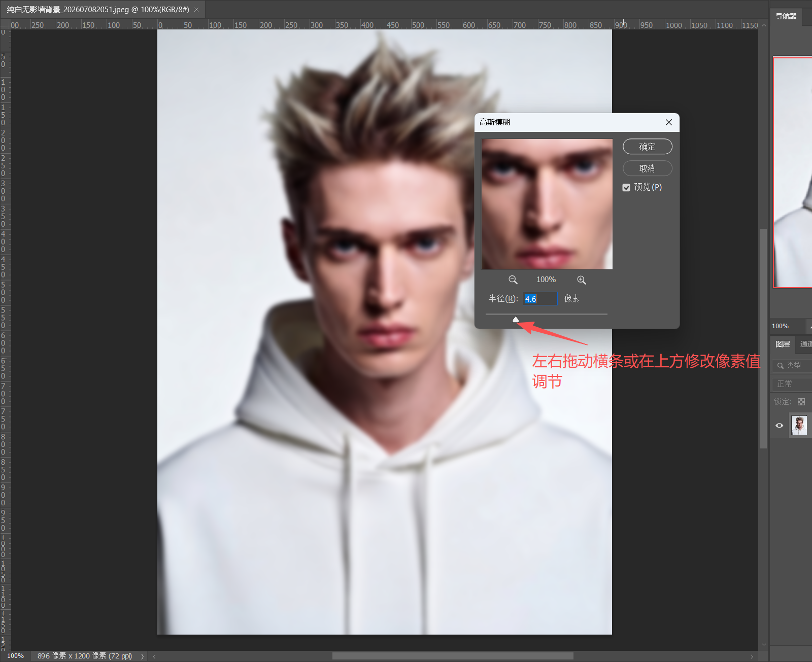
Task: Hide the layer using the eye icon
Action: tap(780, 426)
